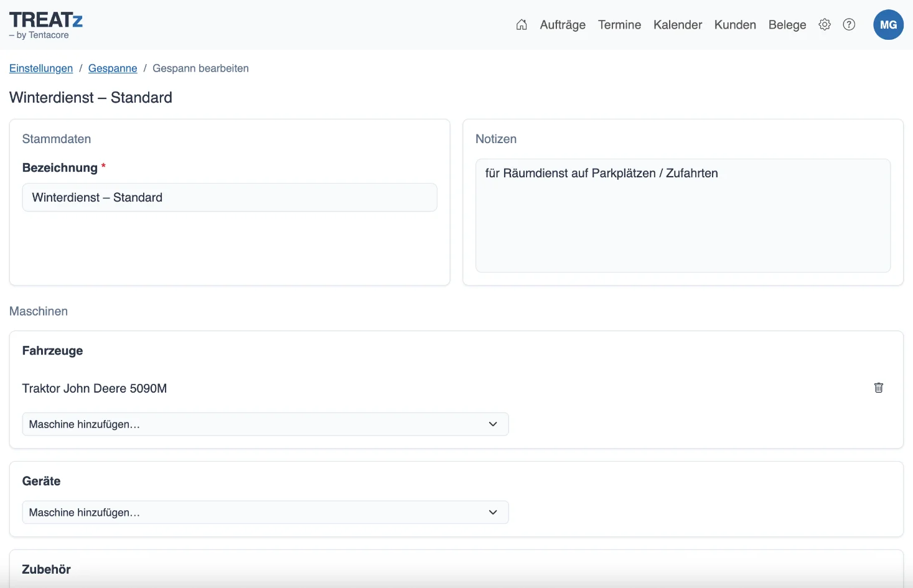Click the Notizen card title
Viewport: 913px width, 588px height.
[496, 139]
